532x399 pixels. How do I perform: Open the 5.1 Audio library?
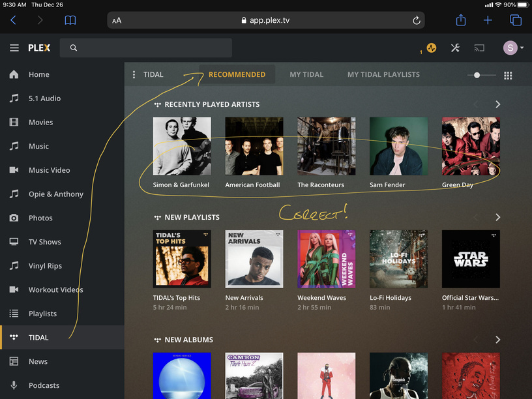62,98
